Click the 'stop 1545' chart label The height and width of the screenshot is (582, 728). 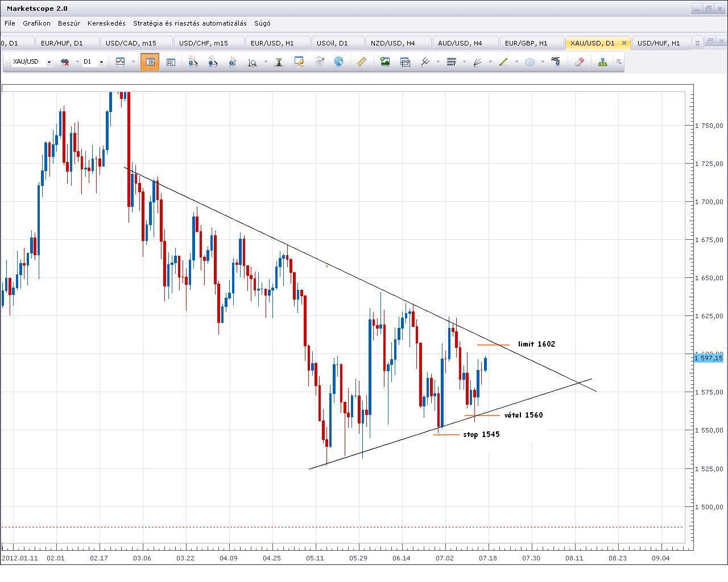481,434
